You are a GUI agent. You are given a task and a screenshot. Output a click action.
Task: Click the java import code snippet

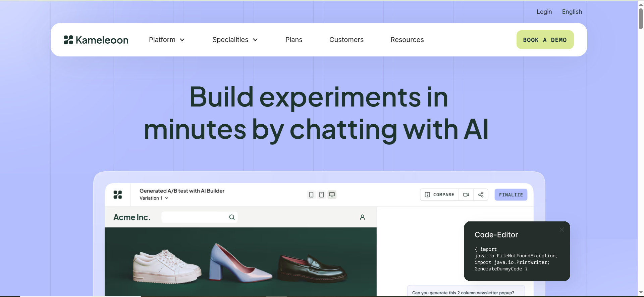click(516, 259)
